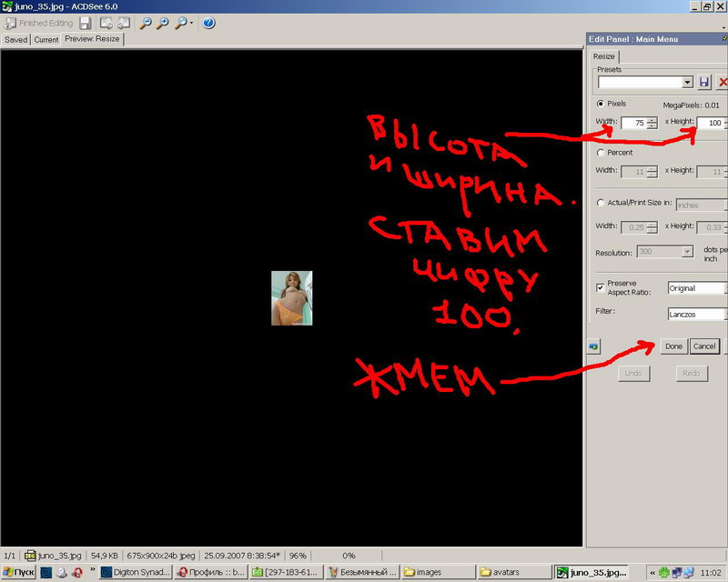The height and width of the screenshot is (582, 728).
Task: Open the Lanczos filter dropdown
Action: pyautogui.click(x=697, y=314)
